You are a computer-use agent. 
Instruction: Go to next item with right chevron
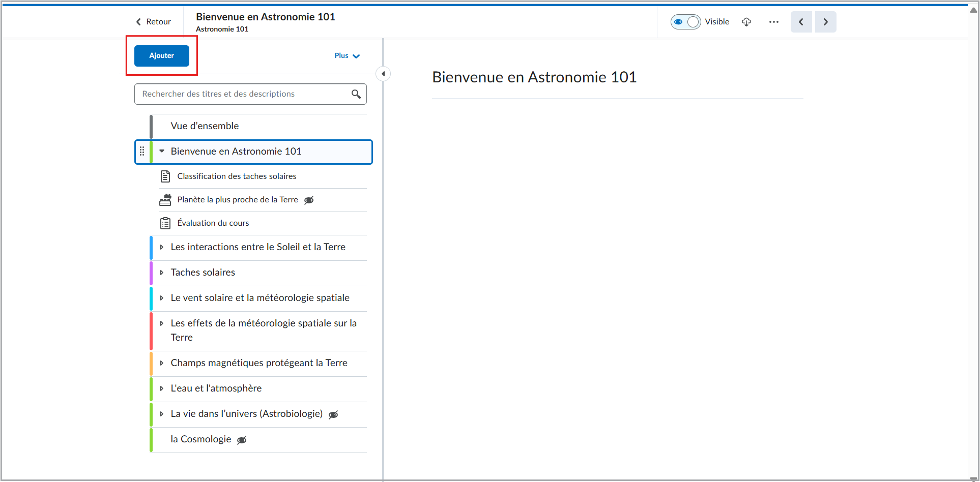click(825, 22)
